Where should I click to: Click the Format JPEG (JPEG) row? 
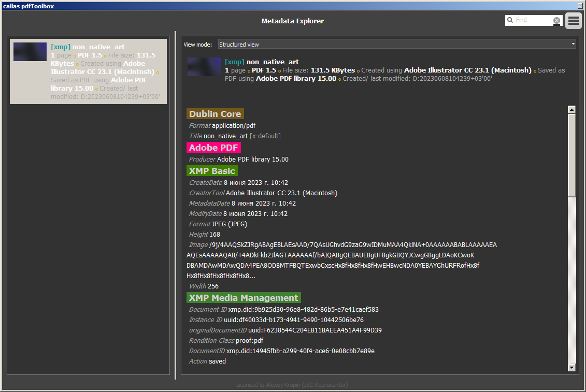pos(218,224)
